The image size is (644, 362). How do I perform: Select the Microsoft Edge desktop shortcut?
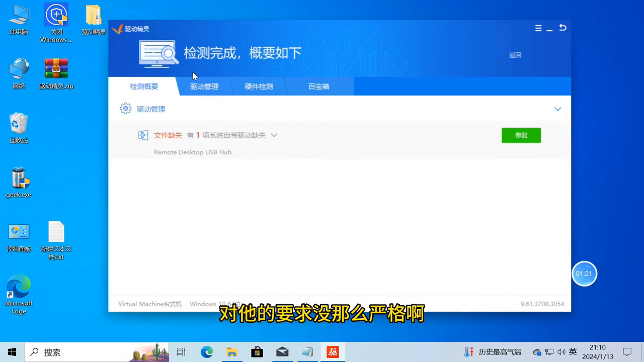click(x=19, y=295)
